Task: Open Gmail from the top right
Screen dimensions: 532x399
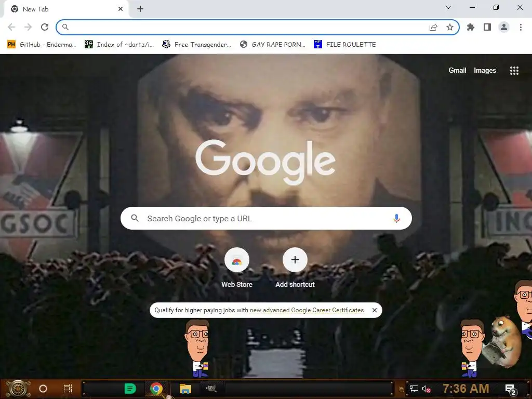Action: pos(457,70)
